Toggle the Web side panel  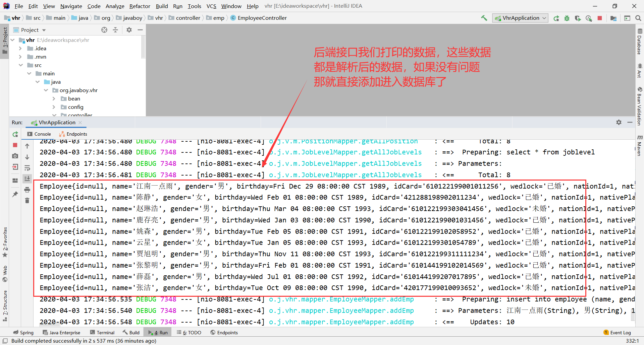5,274
